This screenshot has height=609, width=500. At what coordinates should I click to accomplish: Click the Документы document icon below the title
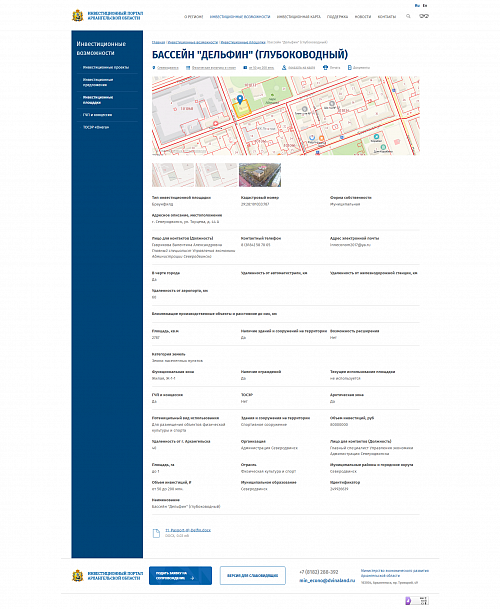click(x=350, y=68)
